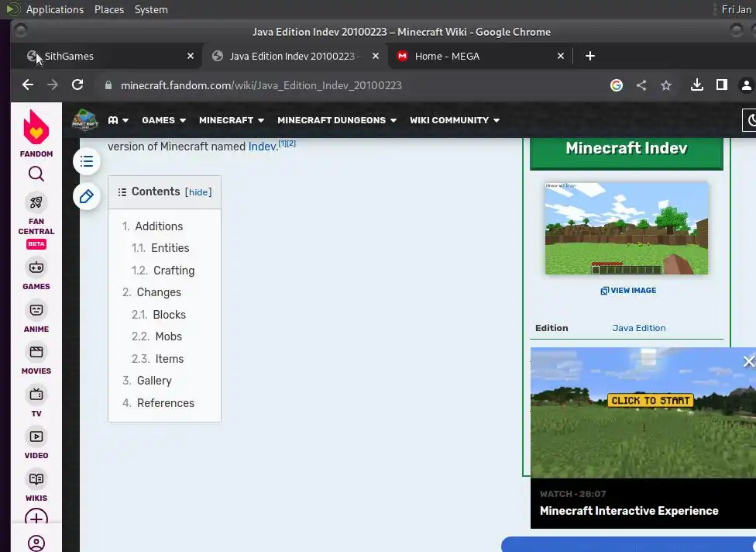Open Video play icon in sidebar
The width and height of the screenshot is (756, 552).
click(36, 436)
